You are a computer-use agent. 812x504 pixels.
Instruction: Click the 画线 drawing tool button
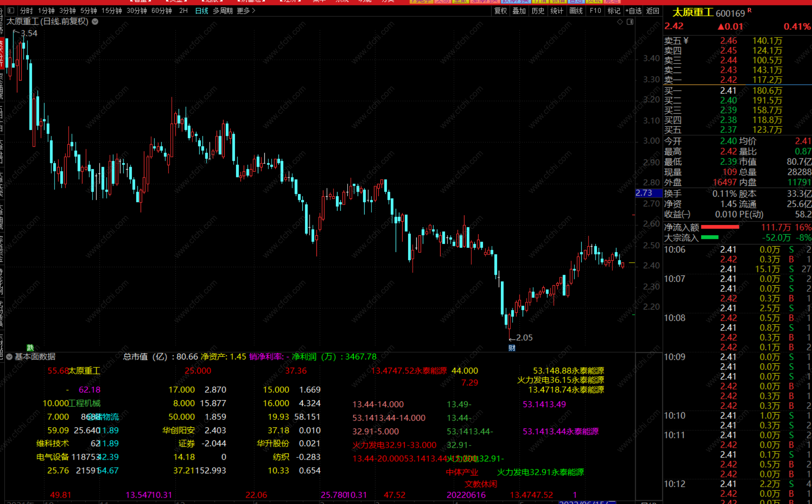tap(576, 11)
